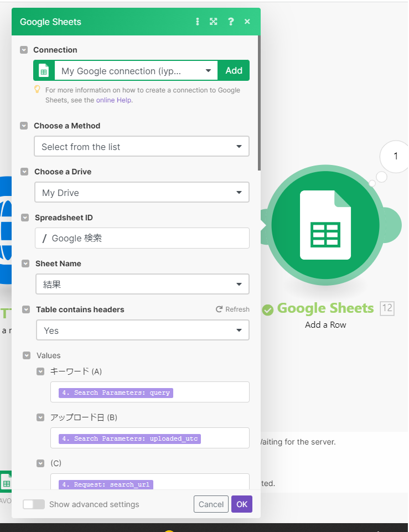The image size is (409, 532).
Task: Open the three-dot menu in dialog header
Action: click(x=198, y=22)
